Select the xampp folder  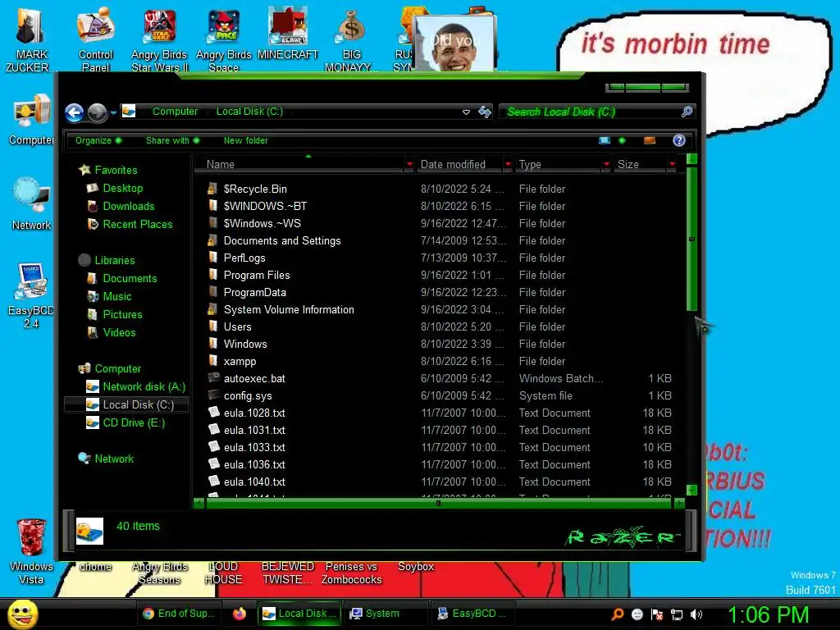(240, 362)
